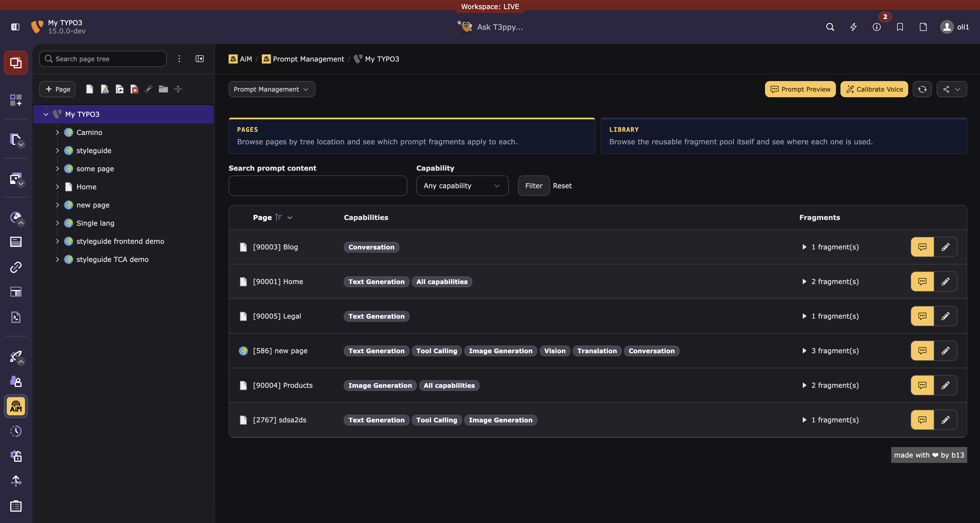Screen dimensions: 980x523
Task: Select shortcut page icon in tree toolbar
Action: (x=119, y=89)
